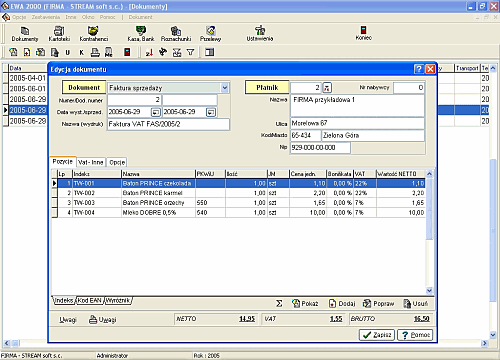
Task: Select the Wyróżnik bottom tab
Action: tap(118, 300)
